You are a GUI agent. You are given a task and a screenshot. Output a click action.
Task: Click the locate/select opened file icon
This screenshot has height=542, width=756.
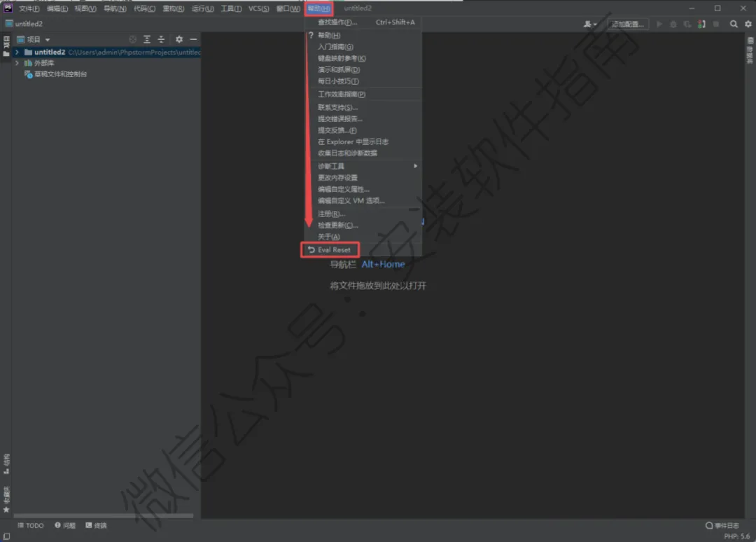[132, 39]
